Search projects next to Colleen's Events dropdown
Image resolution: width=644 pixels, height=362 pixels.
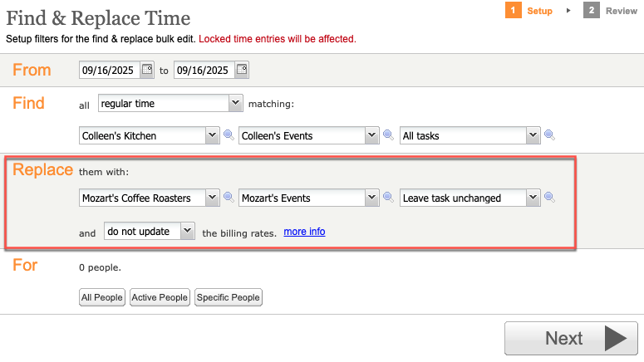(x=388, y=135)
